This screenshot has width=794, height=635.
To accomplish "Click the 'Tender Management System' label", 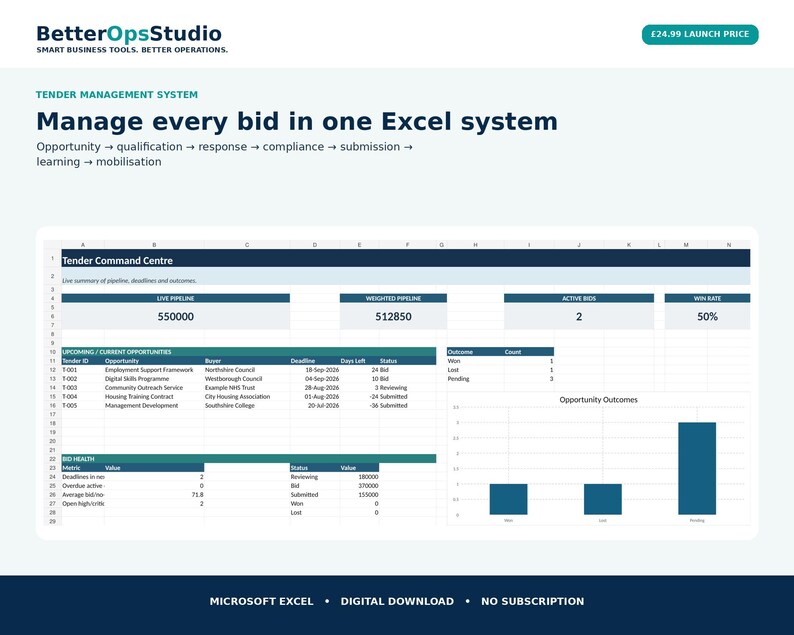I will (117, 95).
